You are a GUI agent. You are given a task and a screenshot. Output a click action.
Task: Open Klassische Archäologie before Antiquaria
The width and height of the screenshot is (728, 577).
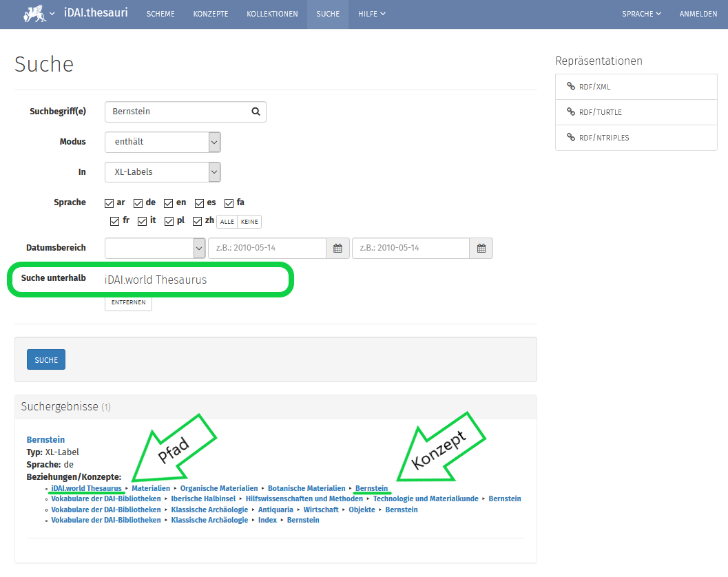click(209, 510)
